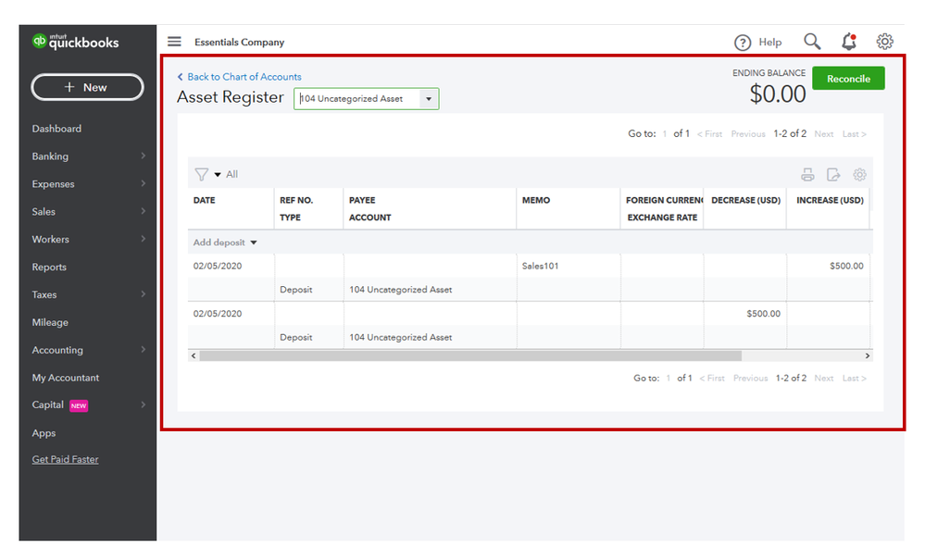Screen dimensions: 925x560
Task: Click Previous in the top pagination
Action: (748, 134)
